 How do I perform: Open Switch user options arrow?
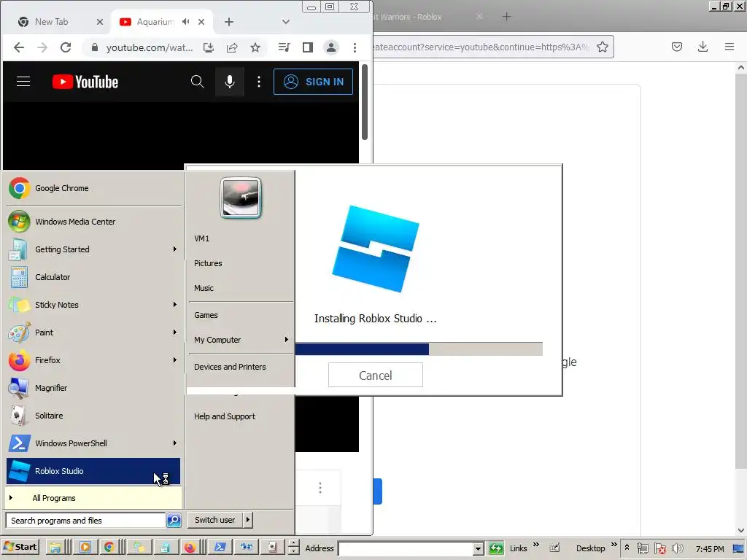click(x=248, y=520)
